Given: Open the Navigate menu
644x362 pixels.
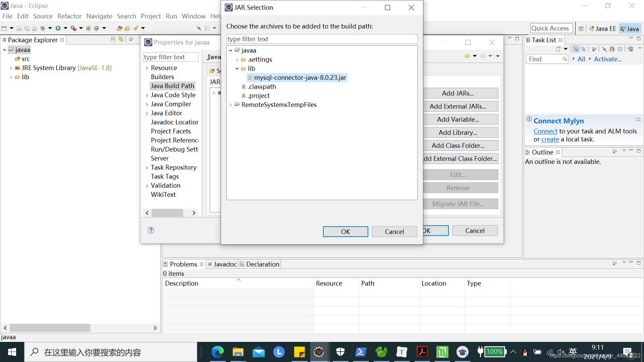Looking at the screenshot, I should coord(99,16).
